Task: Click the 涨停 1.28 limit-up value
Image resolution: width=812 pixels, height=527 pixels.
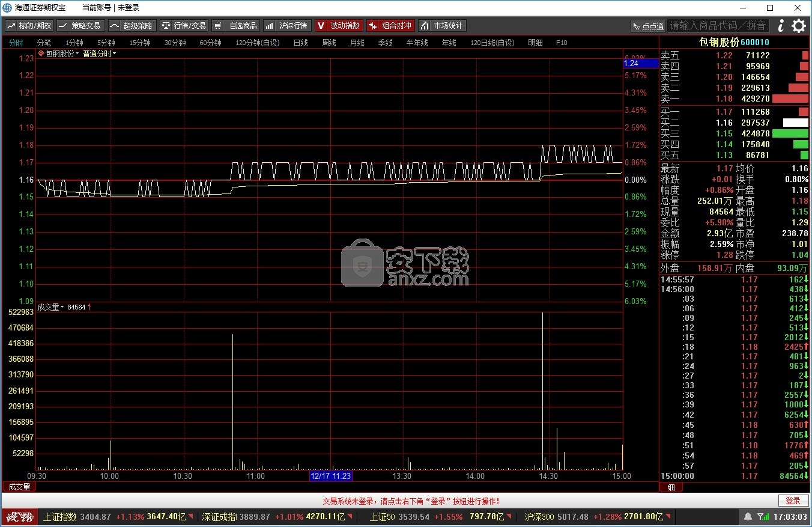Action: (x=725, y=255)
